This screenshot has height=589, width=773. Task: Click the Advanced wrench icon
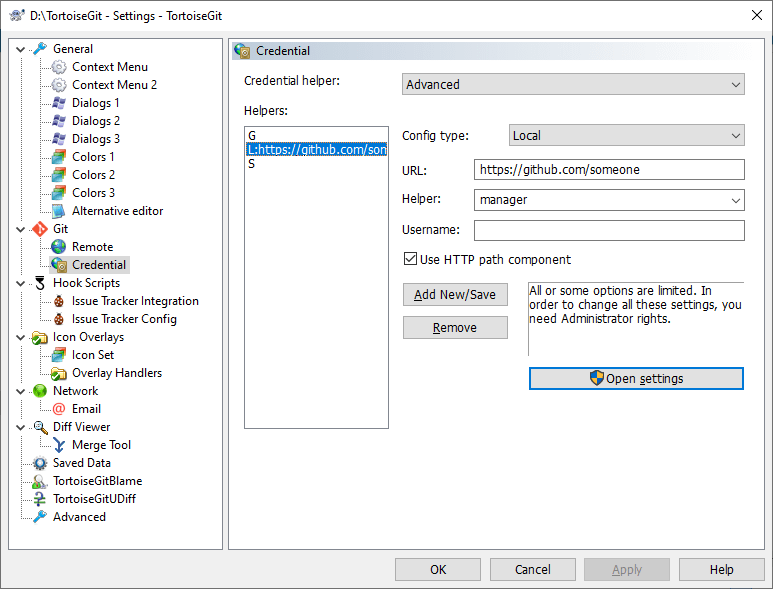click(40, 517)
